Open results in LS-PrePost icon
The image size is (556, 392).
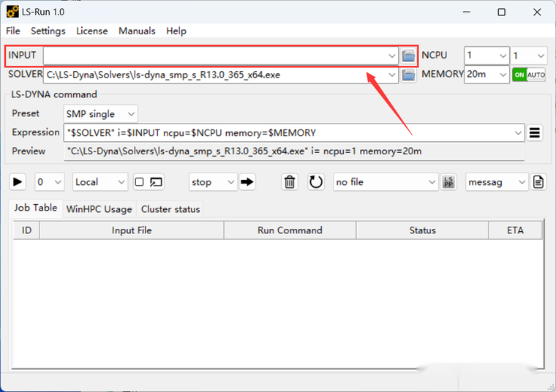[x=448, y=182]
